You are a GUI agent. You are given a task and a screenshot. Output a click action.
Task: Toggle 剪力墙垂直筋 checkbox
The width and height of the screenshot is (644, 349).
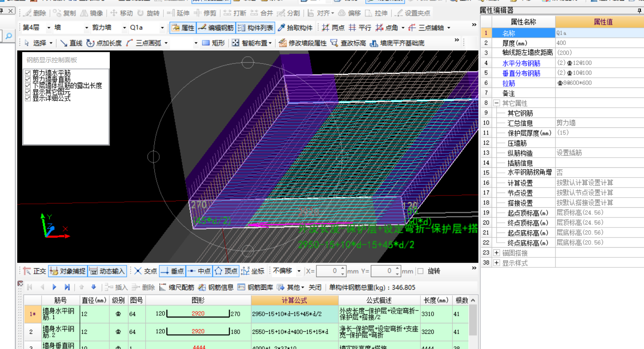tap(28, 79)
